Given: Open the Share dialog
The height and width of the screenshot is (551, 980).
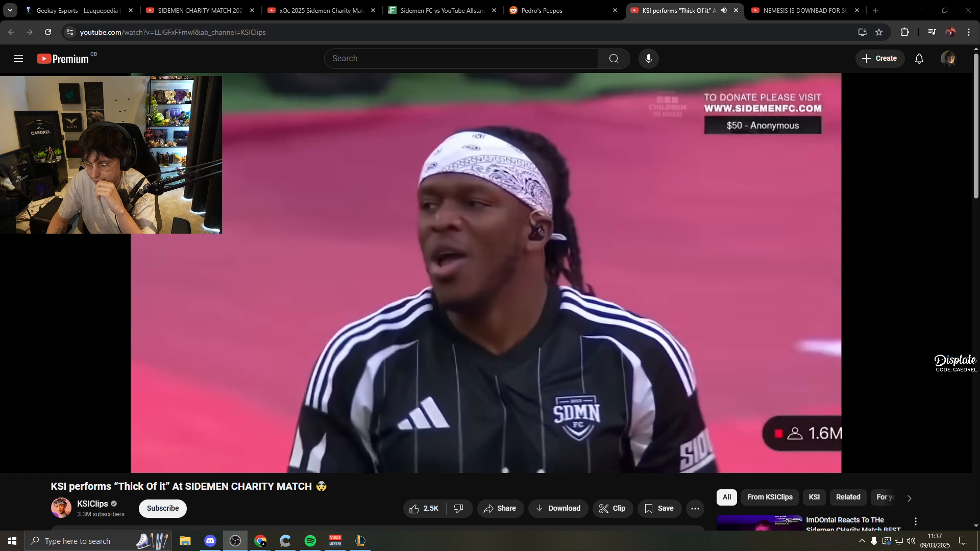Looking at the screenshot, I should (x=500, y=509).
